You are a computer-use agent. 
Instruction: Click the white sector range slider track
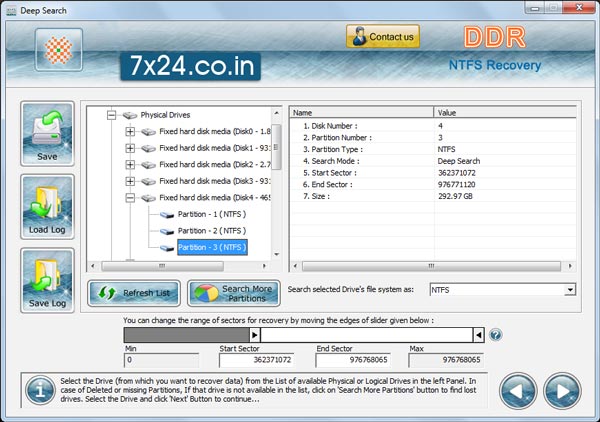coord(367,335)
